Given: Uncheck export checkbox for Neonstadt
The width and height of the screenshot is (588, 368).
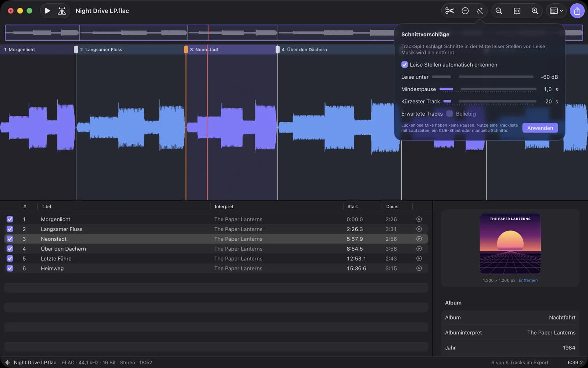Looking at the screenshot, I should click(10, 239).
